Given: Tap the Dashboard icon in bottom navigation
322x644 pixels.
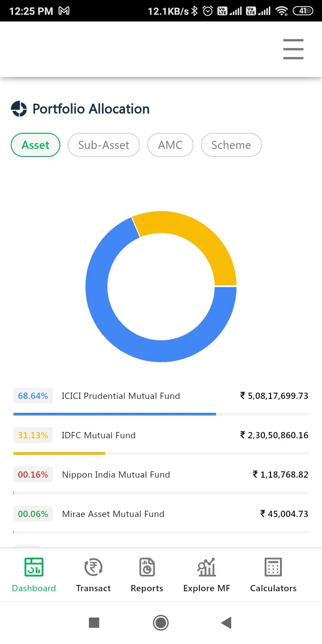Looking at the screenshot, I should 34,567.
